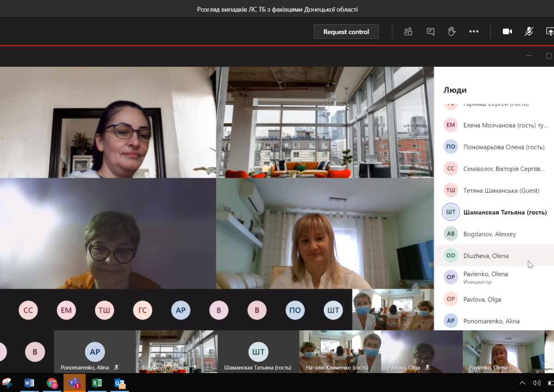Click the Люди panel heading
The image size is (554, 392).
(x=455, y=90)
